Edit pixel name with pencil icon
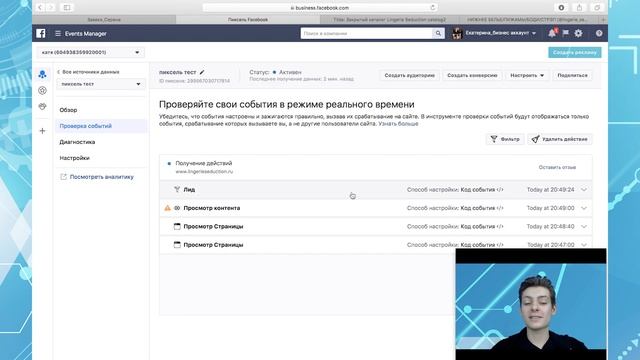The width and height of the screenshot is (640, 360). (x=202, y=72)
